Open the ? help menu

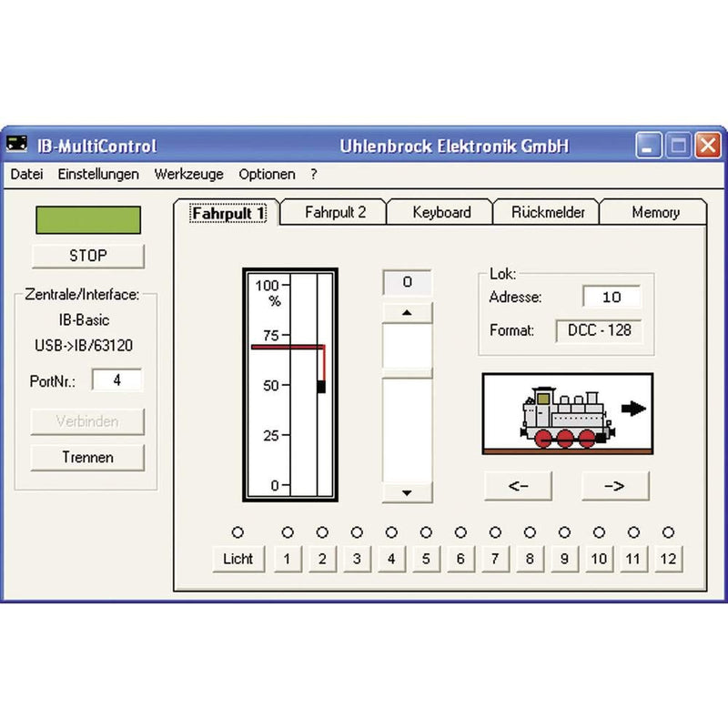click(314, 174)
